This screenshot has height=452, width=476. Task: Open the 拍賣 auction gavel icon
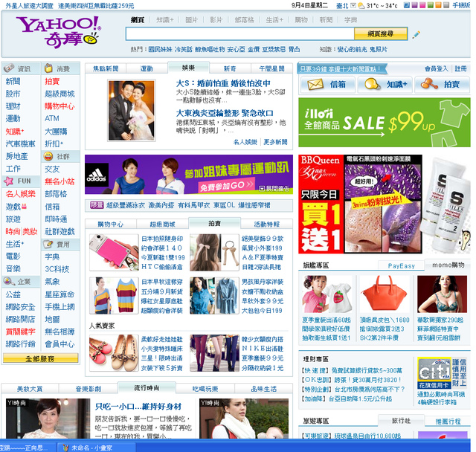tap(429, 84)
